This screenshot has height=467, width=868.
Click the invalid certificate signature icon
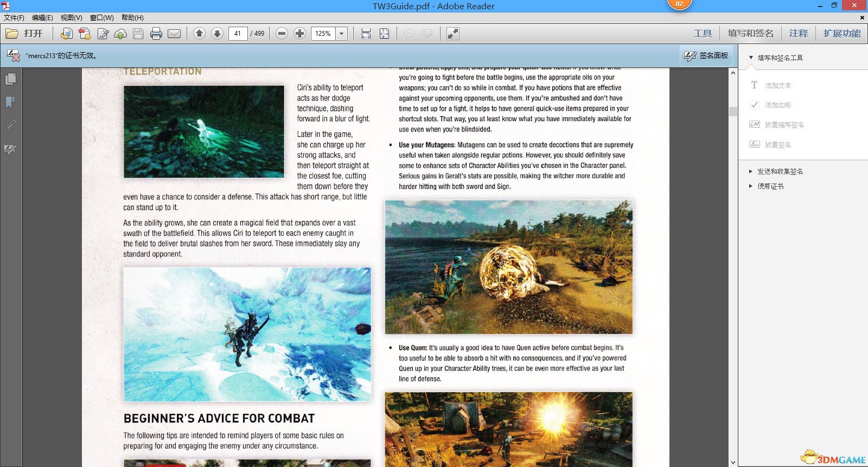13,55
